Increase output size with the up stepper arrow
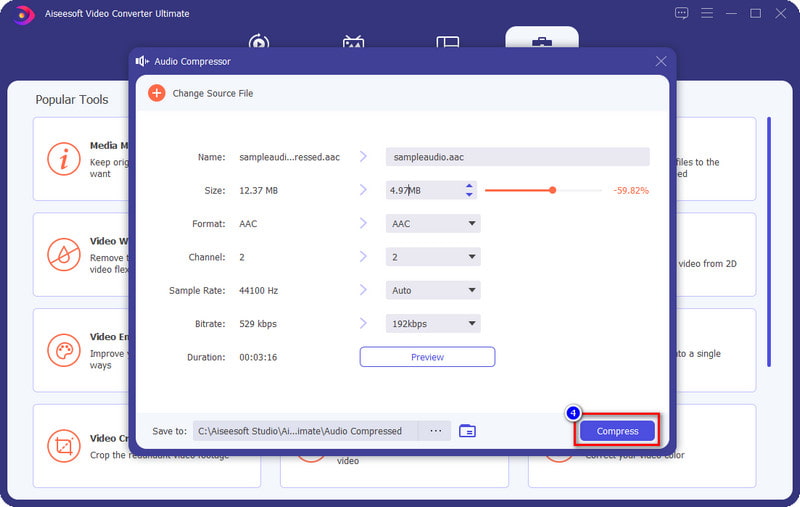This screenshot has height=507, width=800. click(x=469, y=186)
